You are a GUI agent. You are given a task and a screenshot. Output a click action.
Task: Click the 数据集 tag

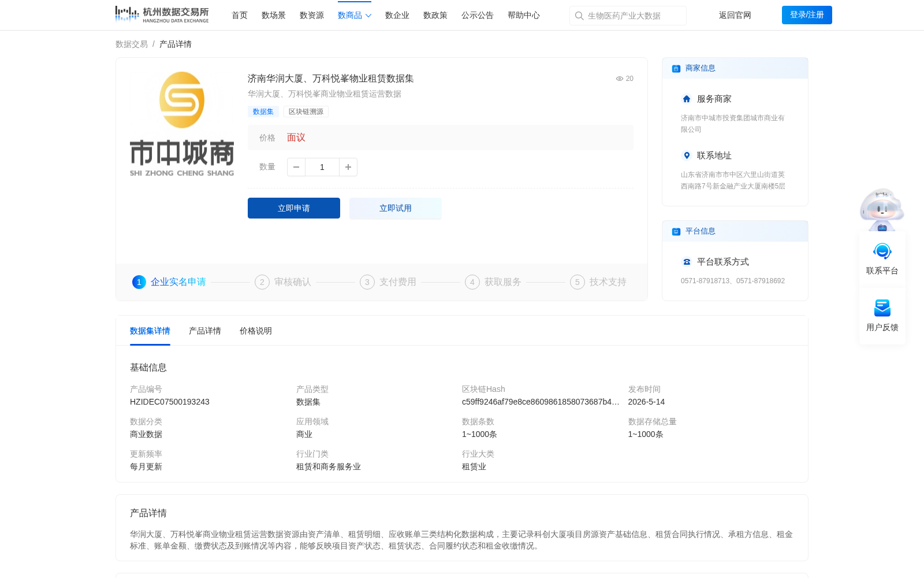pos(263,112)
